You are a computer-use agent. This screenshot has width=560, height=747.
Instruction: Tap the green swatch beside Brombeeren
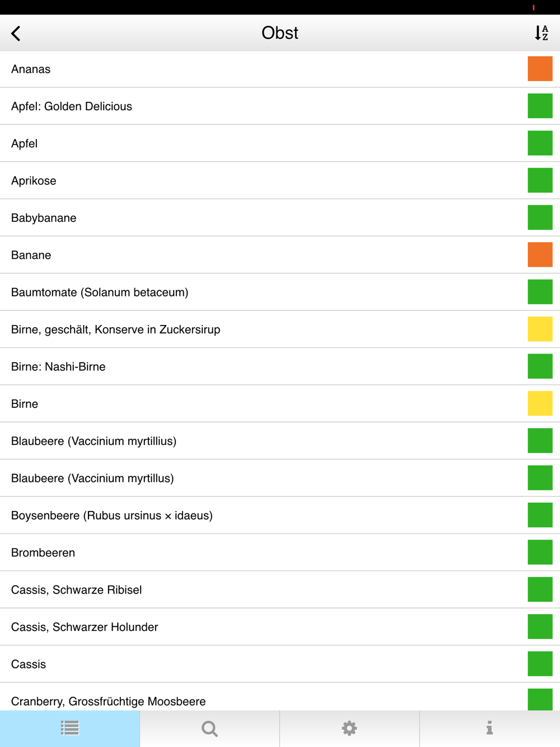coord(540,553)
